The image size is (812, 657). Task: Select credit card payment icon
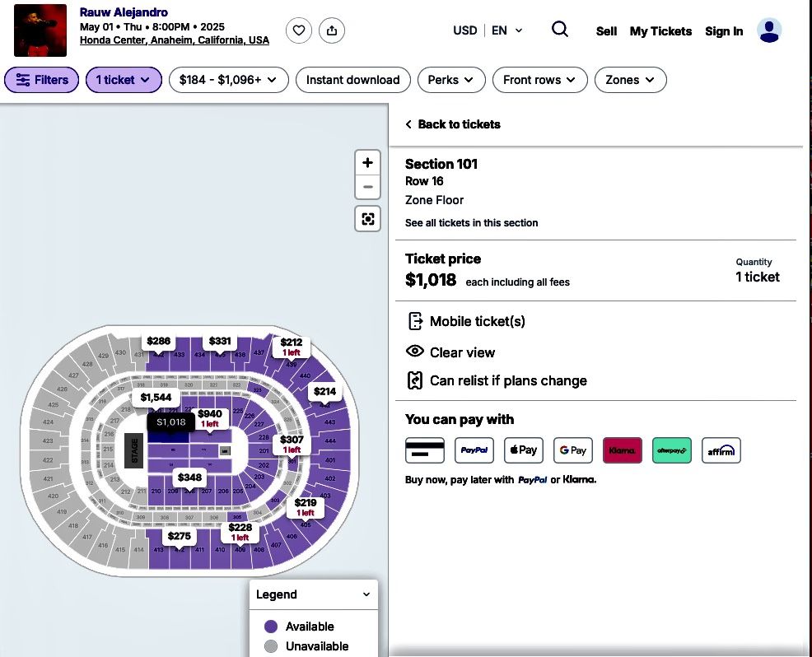point(425,450)
